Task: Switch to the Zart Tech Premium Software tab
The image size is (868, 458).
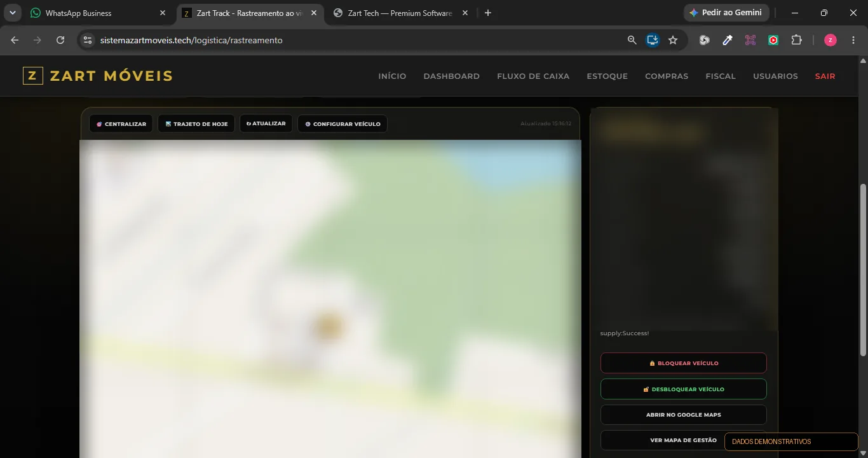Action: click(400, 13)
